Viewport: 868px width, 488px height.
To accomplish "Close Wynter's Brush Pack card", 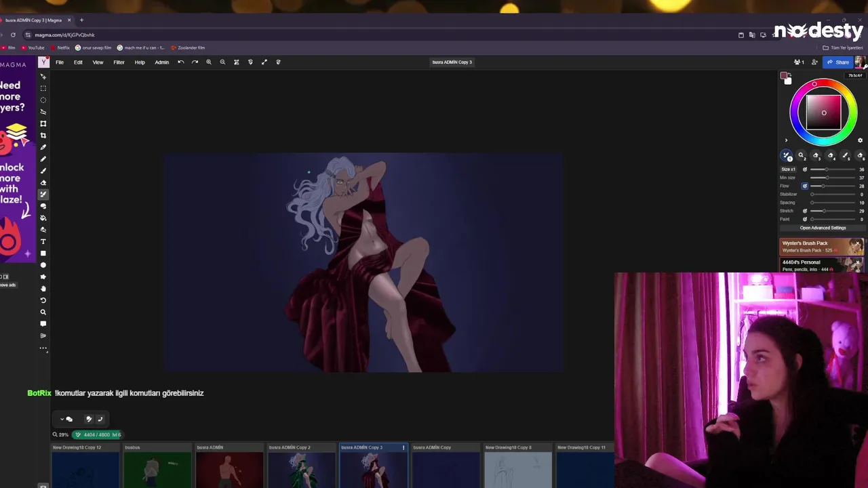I will pos(858,243).
